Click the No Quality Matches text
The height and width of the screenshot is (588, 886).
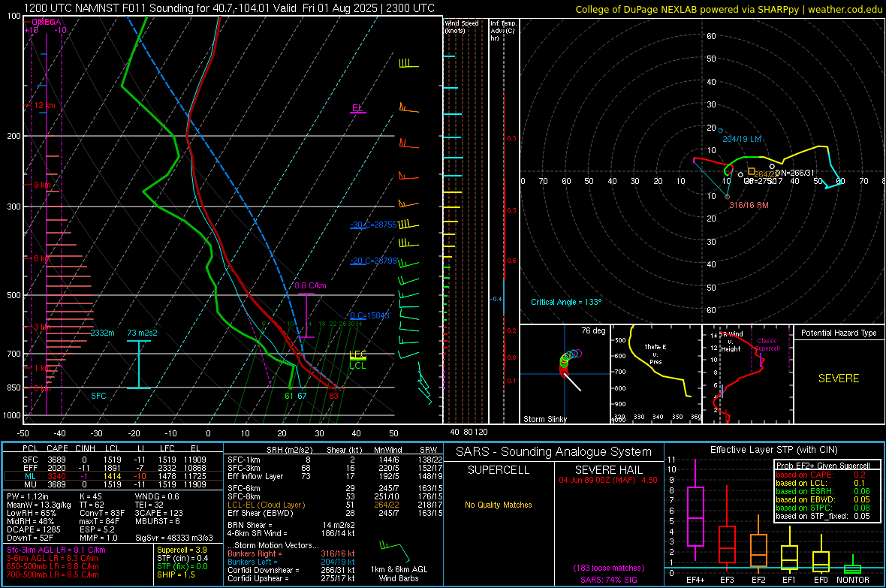(x=499, y=505)
